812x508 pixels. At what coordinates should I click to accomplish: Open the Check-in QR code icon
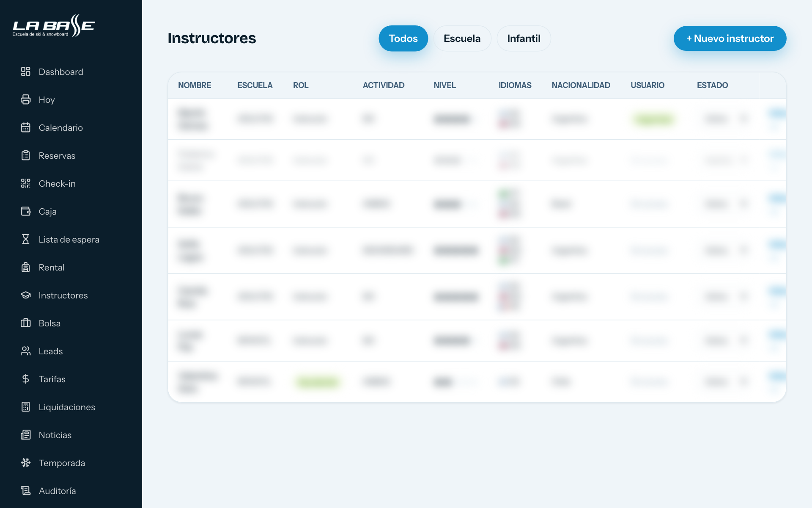click(26, 183)
